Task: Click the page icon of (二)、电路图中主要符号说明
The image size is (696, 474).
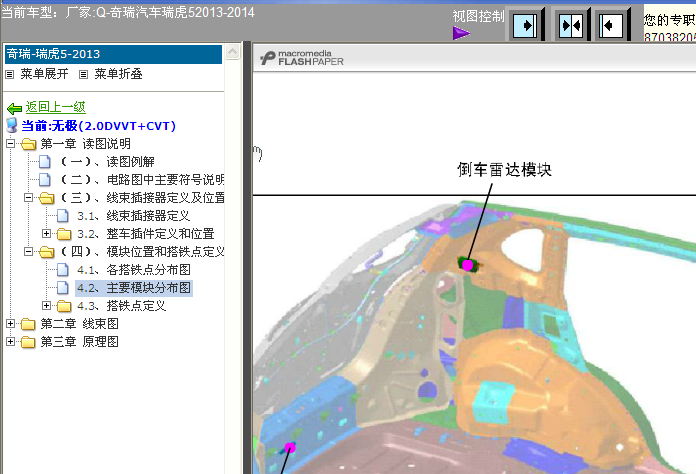Action: tap(44, 180)
